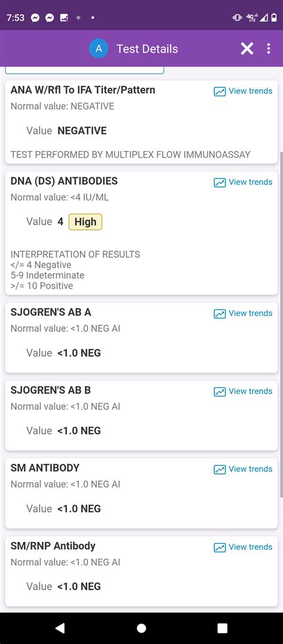Open the three-dot overflow menu
The image size is (283, 644).
(269, 49)
